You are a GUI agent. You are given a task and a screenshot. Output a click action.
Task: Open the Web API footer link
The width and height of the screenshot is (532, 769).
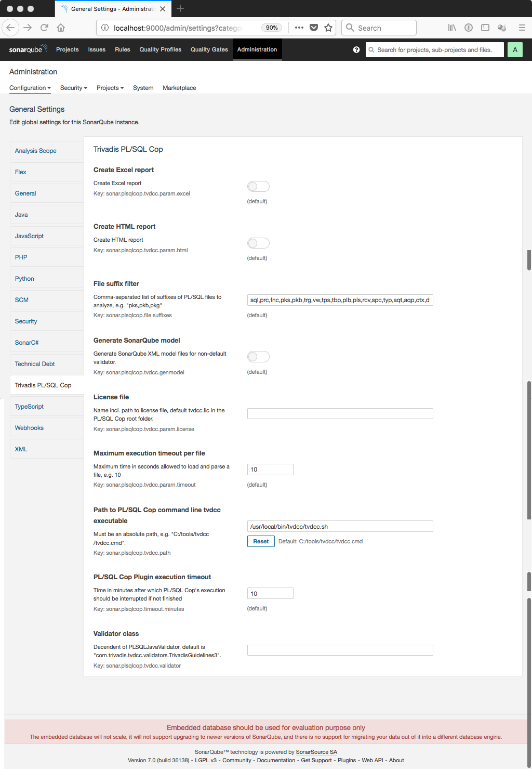pos(373,760)
